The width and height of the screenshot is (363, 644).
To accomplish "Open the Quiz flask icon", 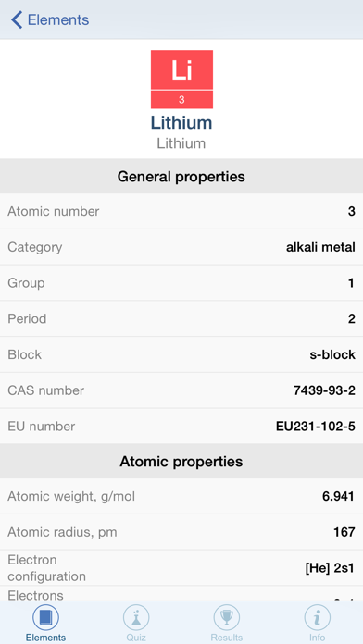I will pyautogui.click(x=136, y=617).
